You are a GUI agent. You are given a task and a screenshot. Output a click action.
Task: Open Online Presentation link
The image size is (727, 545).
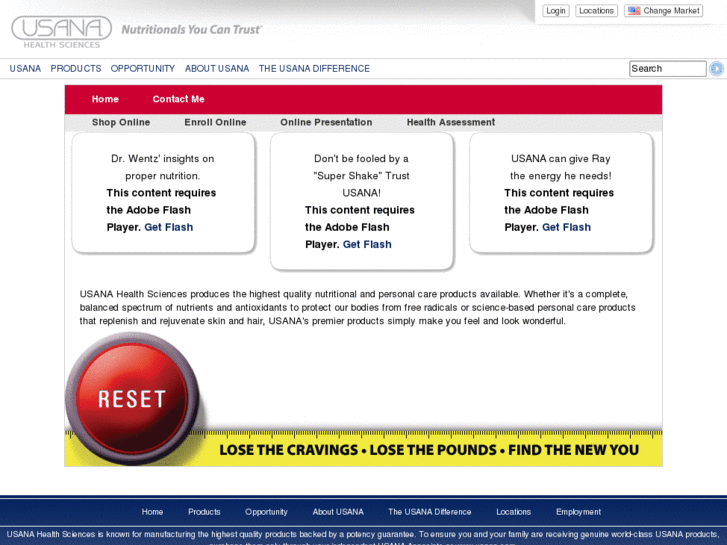[x=326, y=122]
